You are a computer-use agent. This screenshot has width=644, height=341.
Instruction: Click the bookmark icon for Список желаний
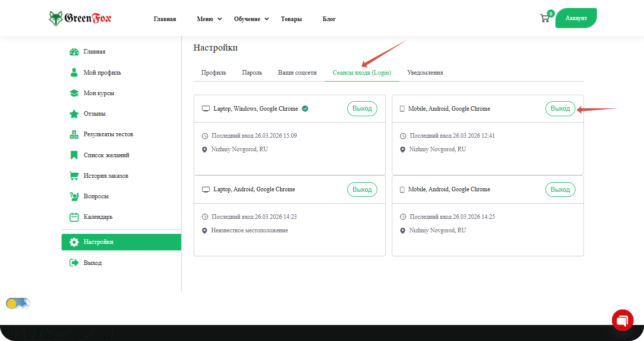tap(74, 155)
